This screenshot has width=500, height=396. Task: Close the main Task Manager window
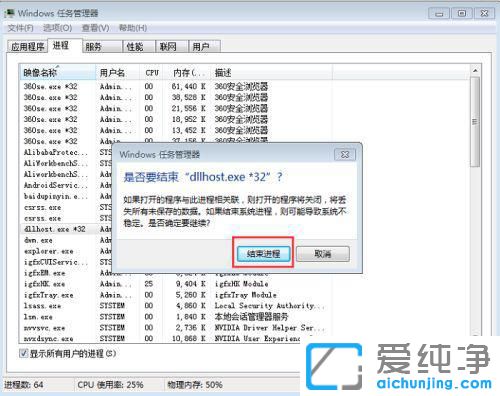point(484,13)
